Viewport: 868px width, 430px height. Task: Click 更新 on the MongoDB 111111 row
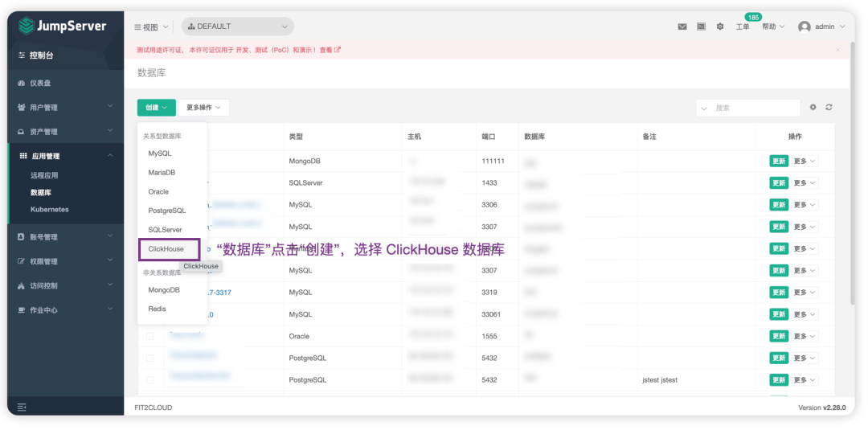click(x=779, y=161)
